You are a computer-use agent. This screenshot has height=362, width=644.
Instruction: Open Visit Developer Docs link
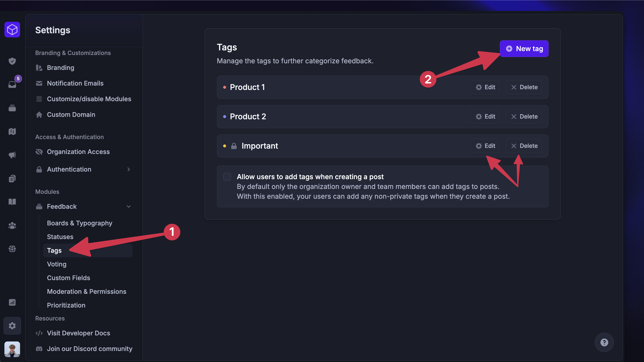(x=78, y=333)
